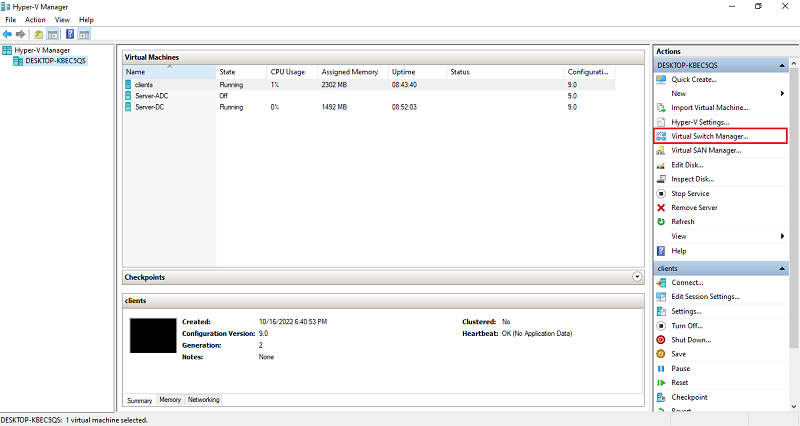The image size is (800, 426).
Task: Select Hyper-V Manager root tree node
Action: point(42,50)
